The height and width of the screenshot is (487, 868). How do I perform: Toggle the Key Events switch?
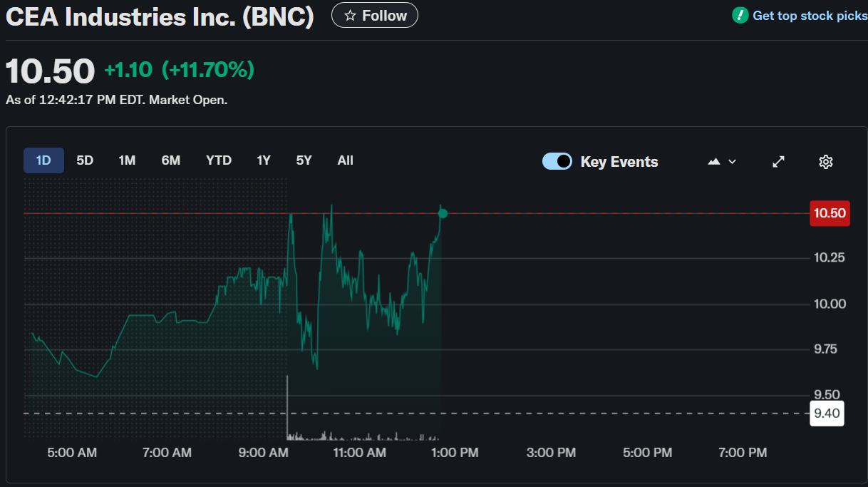pos(557,161)
